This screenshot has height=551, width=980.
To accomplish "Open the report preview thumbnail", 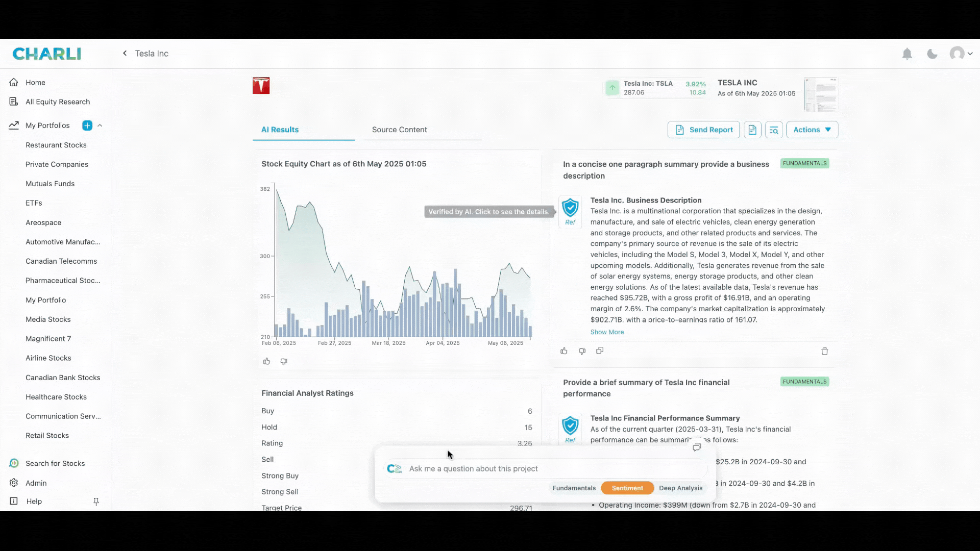I will point(821,95).
